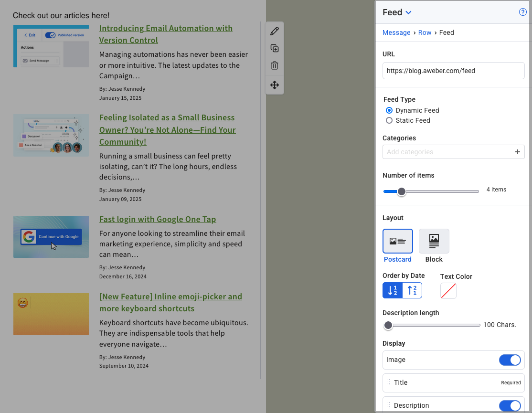Select the Dynamic Feed radio button
The width and height of the screenshot is (532, 413).
[x=389, y=110]
